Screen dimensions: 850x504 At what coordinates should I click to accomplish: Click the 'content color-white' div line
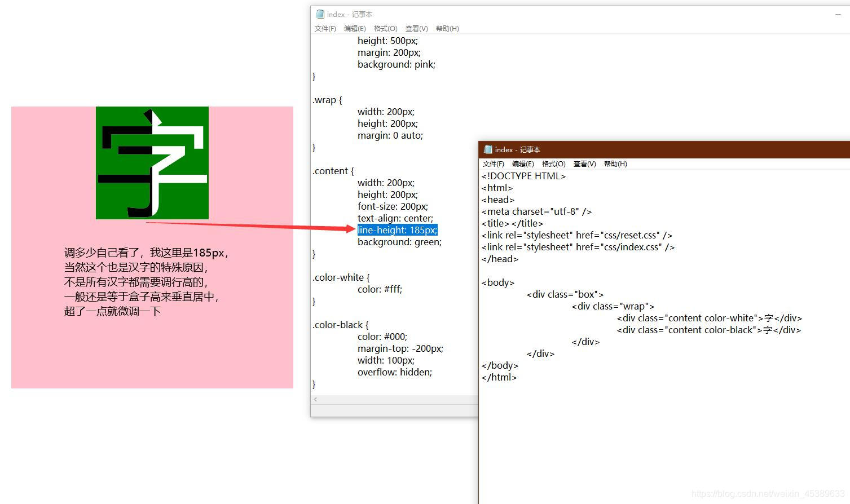[x=710, y=318]
